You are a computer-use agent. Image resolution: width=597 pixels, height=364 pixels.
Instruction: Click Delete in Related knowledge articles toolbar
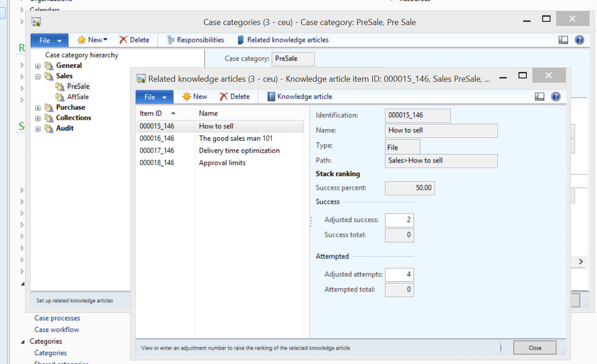coord(235,97)
